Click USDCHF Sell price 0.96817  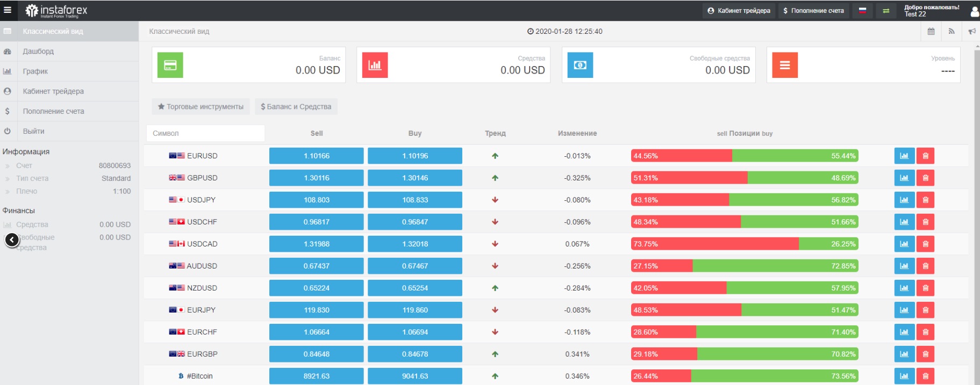pos(317,222)
